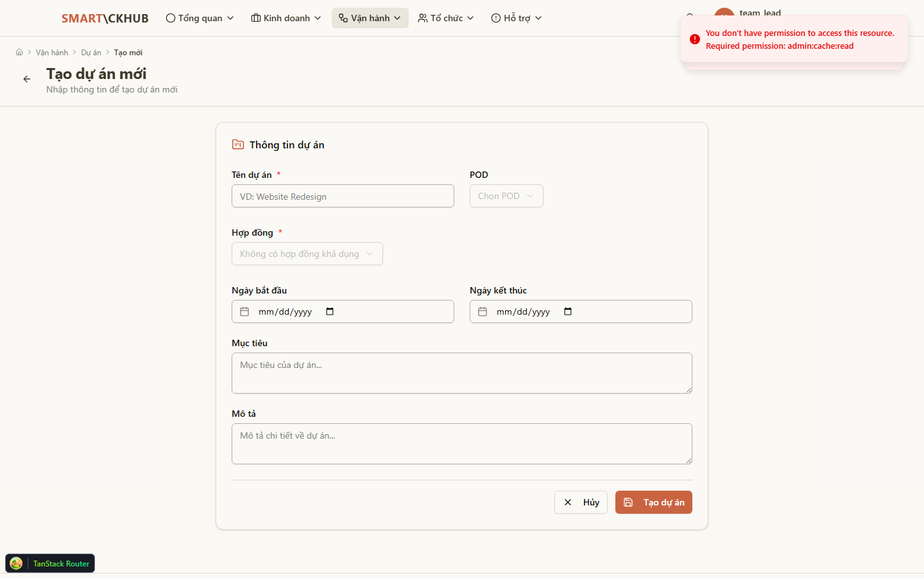Expand the Hợp đồng contract dropdown

(x=307, y=254)
